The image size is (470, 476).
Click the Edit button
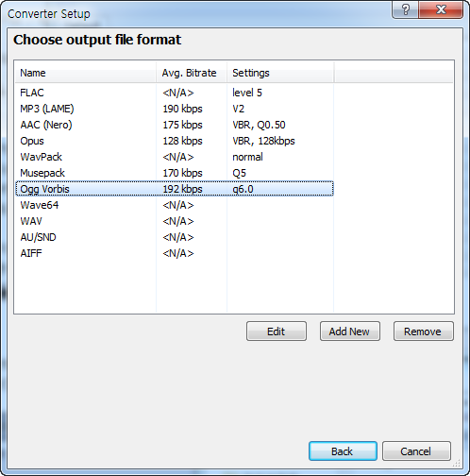(277, 331)
